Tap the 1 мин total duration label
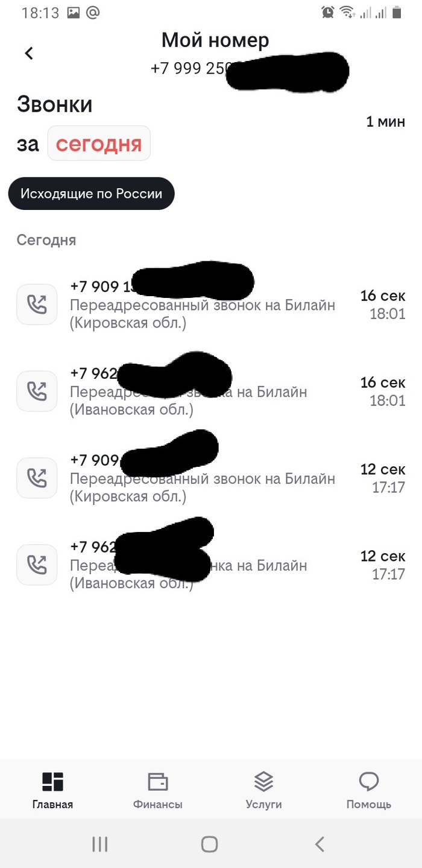This screenshot has width=422, height=868. point(385,121)
